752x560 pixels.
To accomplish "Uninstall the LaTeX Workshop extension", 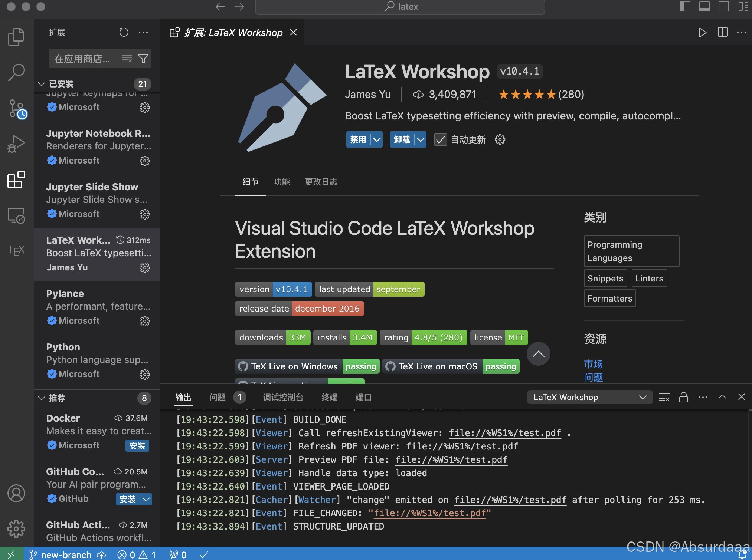I will (402, 140).
